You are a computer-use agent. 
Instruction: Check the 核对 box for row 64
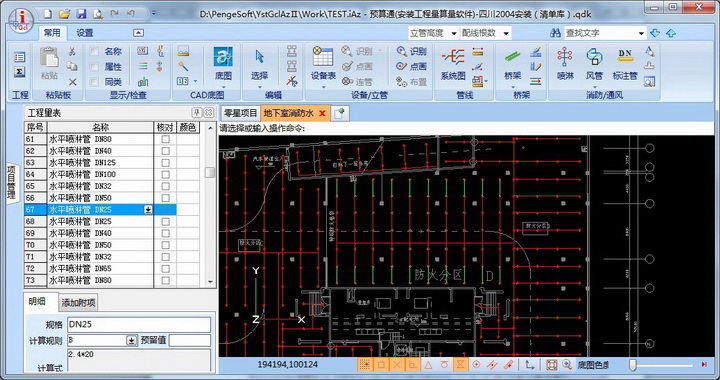coord(165,174)
